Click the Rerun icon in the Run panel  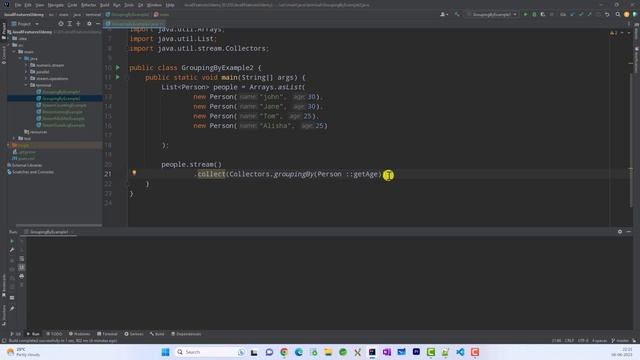pos(12,241)
